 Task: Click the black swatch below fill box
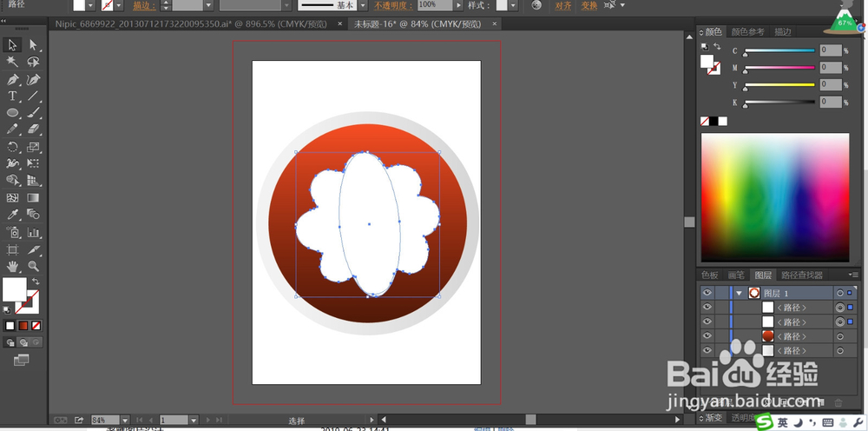click(x=713, y=121)
